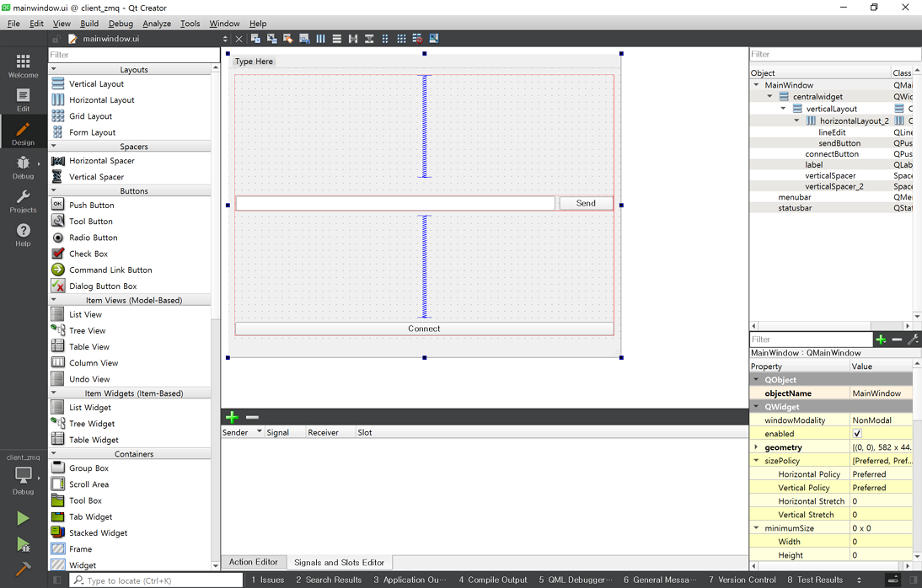Screen dimensions: 922x588
Task: Click the Break Layout toolbar icon
Action: 417,39
